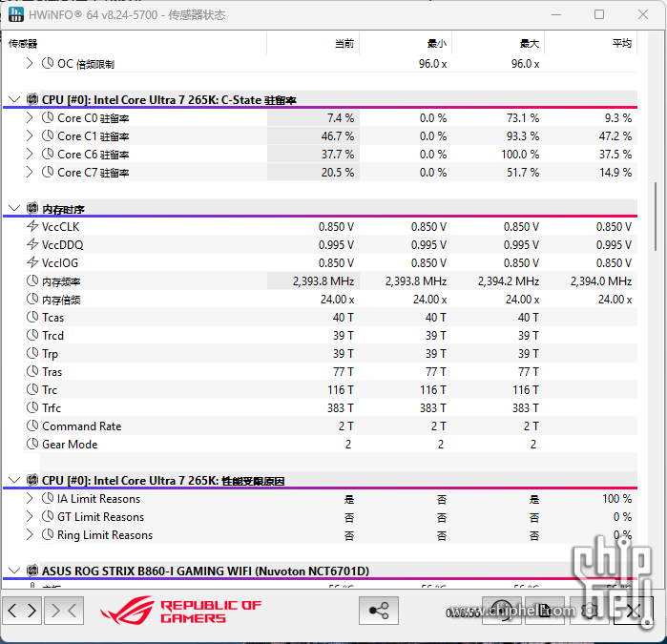Expand the Core C7 驻留率 row
667x644 pixels.
click(29, 173)
